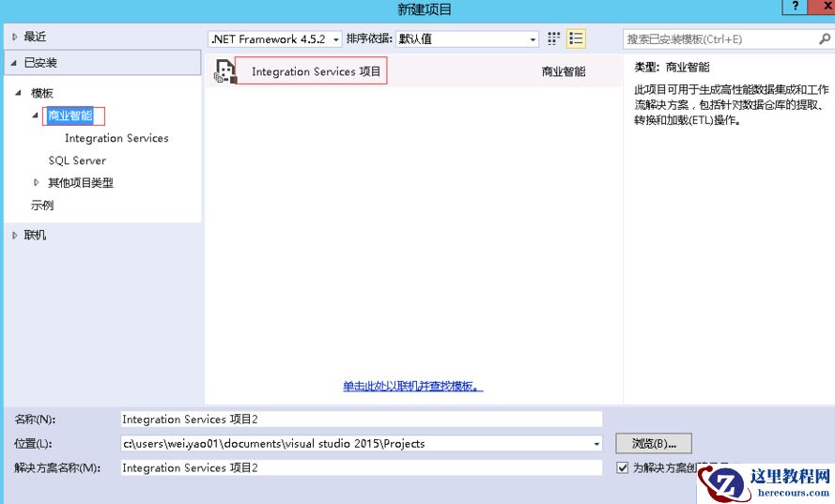Collapse the 已安装 section
Viewport: 835px width, 504px height.
tap(14, 63)
